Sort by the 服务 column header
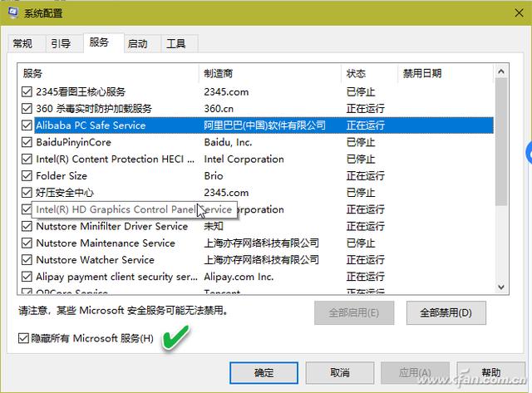532x393 pixels. point(108,73)
